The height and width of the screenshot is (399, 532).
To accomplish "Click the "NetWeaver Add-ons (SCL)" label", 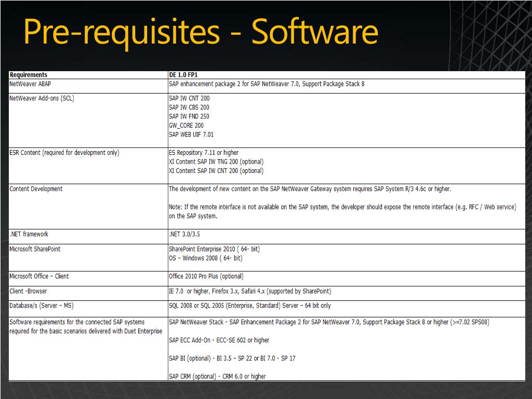I will (42, 98).
